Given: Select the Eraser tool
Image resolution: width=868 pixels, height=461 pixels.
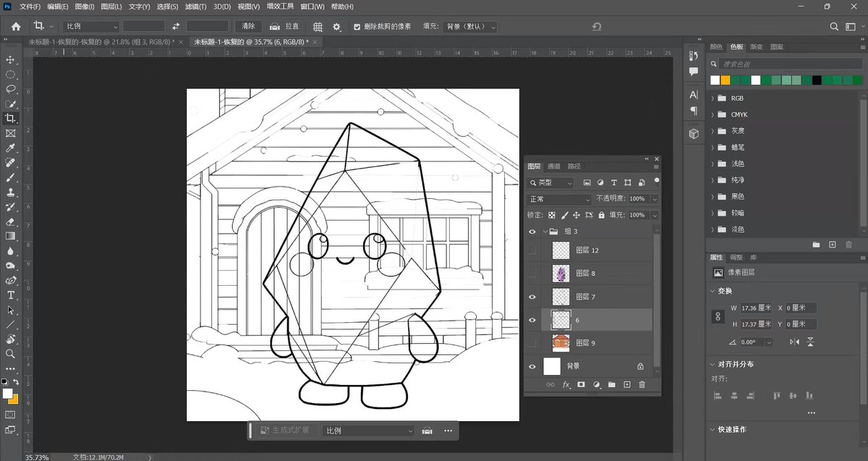Looking at the screenshot, I should pos(10,221).
